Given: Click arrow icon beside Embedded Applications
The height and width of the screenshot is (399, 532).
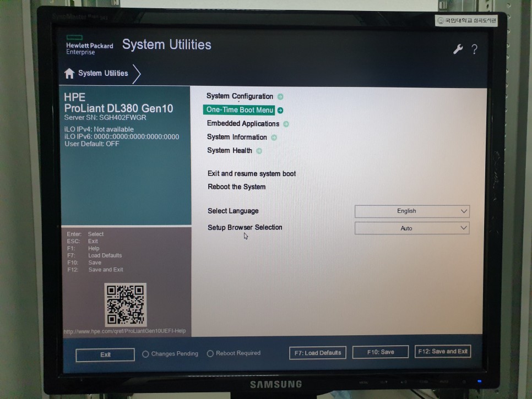Looking at the screenshot, I should coord(286,124).
